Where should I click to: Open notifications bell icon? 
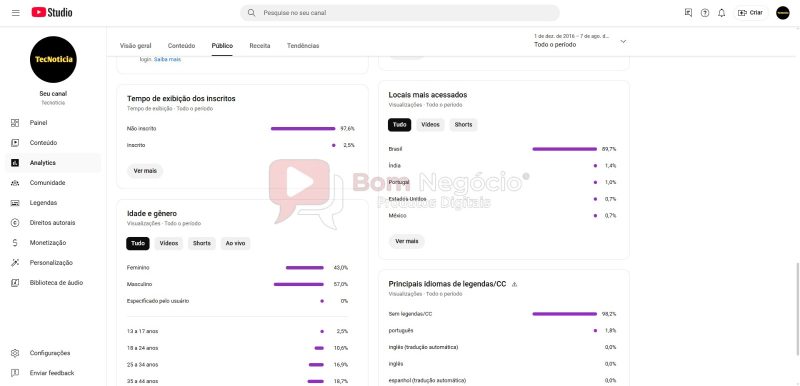click(x=721, y=13)
